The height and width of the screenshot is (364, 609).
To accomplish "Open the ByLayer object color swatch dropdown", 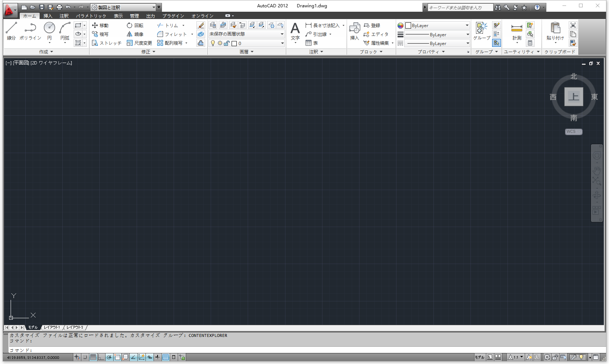I will 437,26.
